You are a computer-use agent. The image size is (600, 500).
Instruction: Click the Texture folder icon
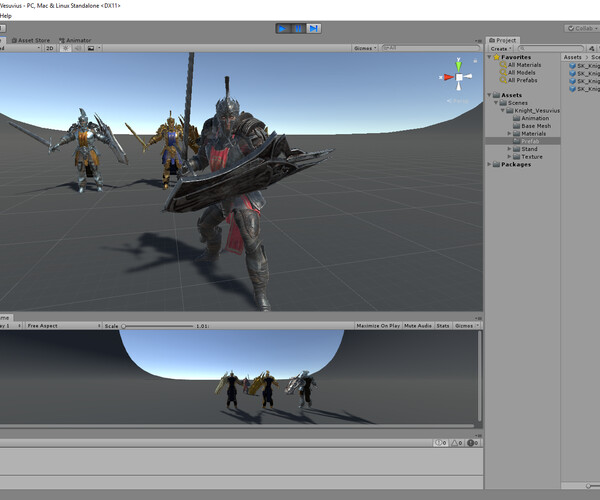point(516,156)
